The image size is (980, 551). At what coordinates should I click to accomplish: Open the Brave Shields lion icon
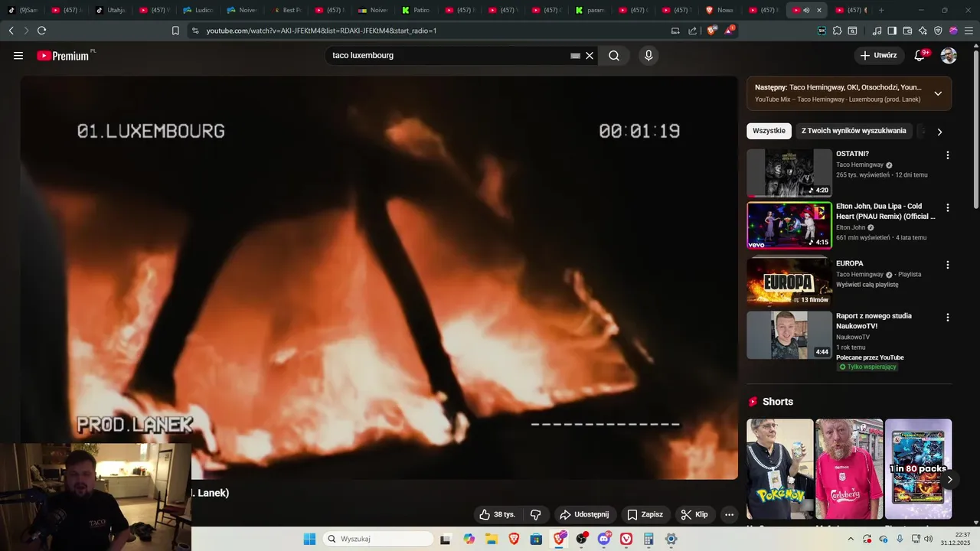(x=711, y=31)
